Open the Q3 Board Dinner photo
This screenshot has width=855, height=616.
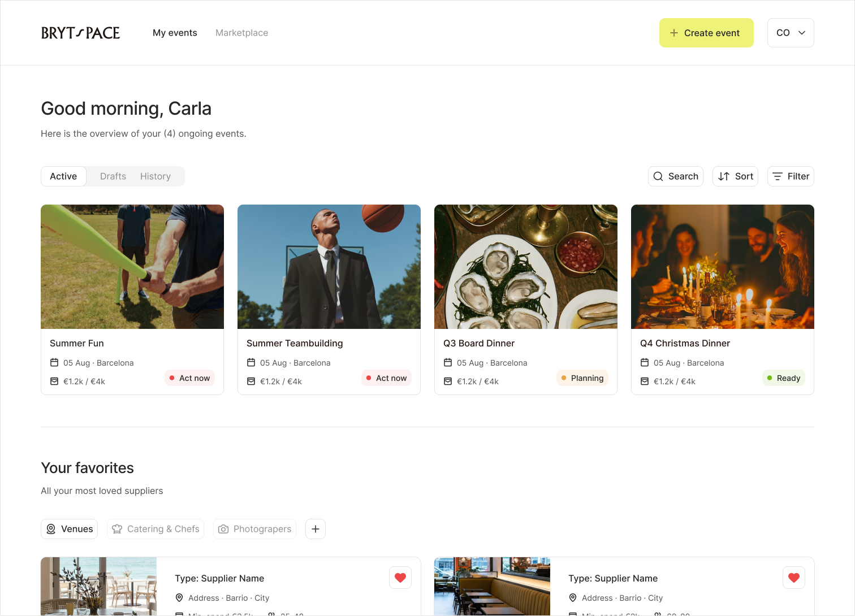pyautogui.click(x=526, y=267)
